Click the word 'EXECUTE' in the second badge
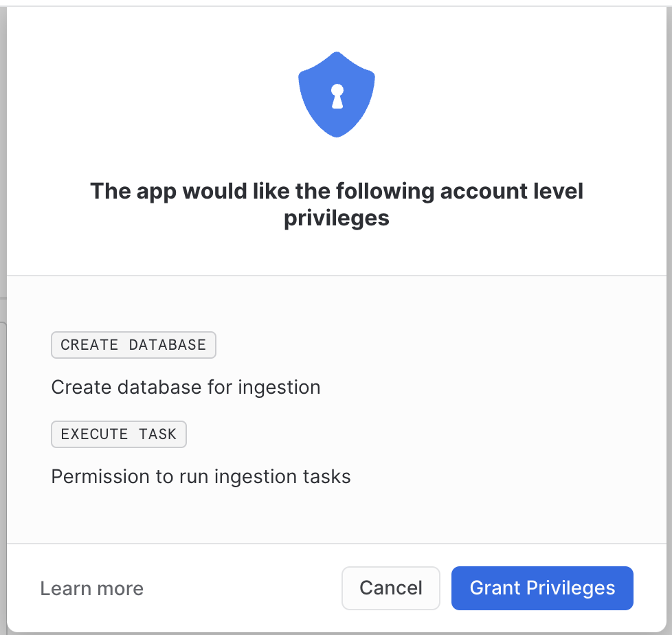This screenshot has height=635, width=672. pyautogui.click(x=94, y=434)
